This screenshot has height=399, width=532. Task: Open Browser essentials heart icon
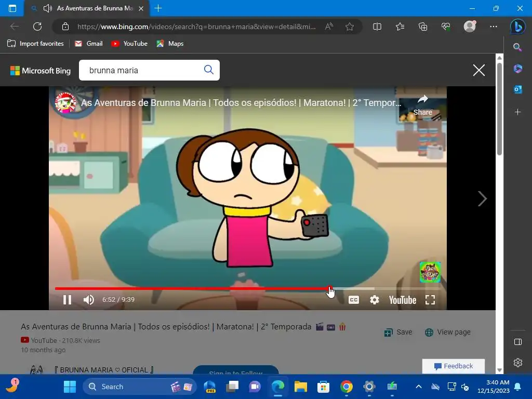(x=446, y=26)
